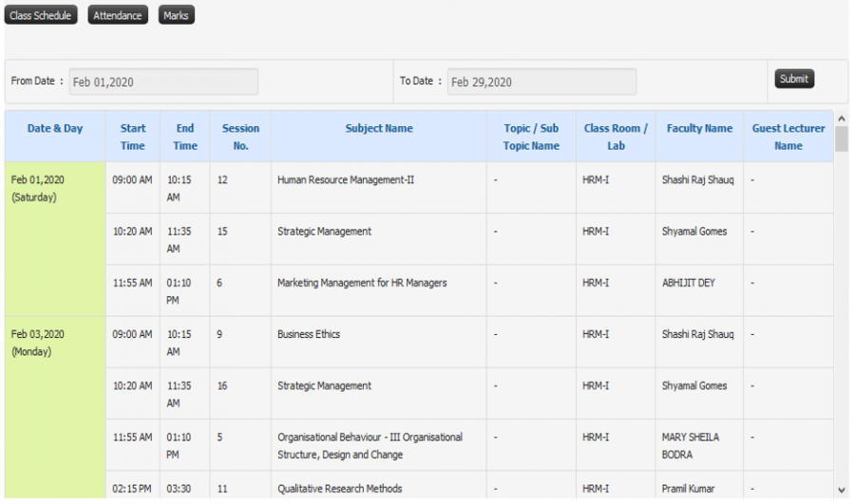Click faculty name Pramil Kumar
Screen dimensions: 855x504
point(688,489)
